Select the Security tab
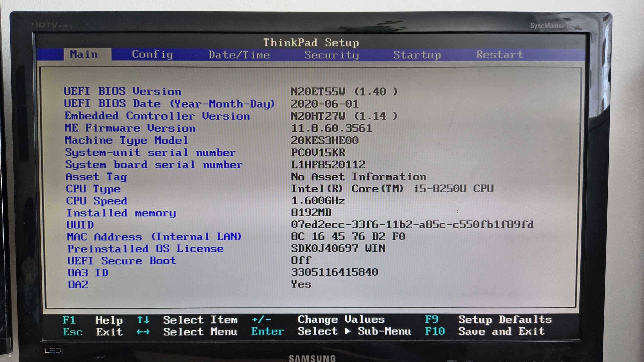The width and height of the screenshot is (644, 362). click(331, 55)
